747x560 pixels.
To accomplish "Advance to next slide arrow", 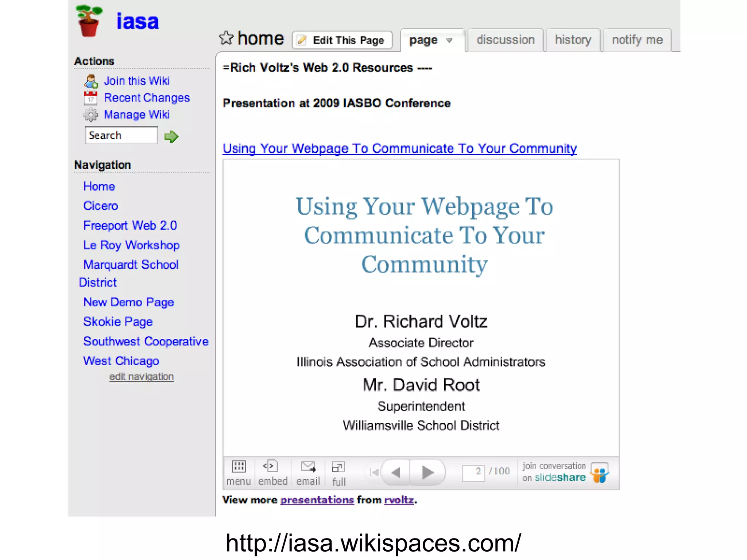I will [x=427, y=472].
